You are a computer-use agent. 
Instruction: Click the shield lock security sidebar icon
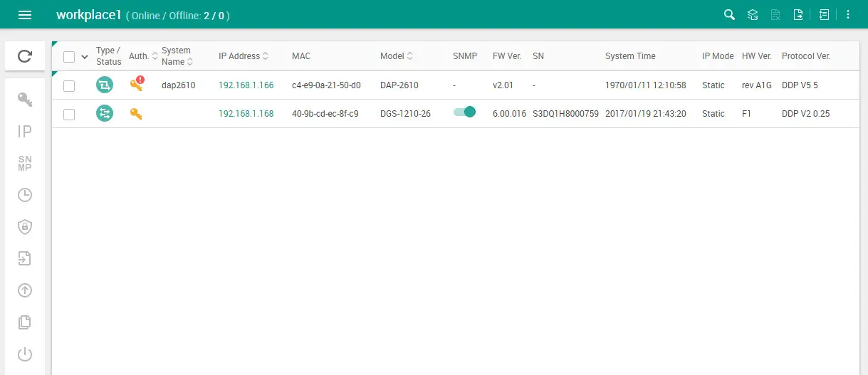point(25,227)
